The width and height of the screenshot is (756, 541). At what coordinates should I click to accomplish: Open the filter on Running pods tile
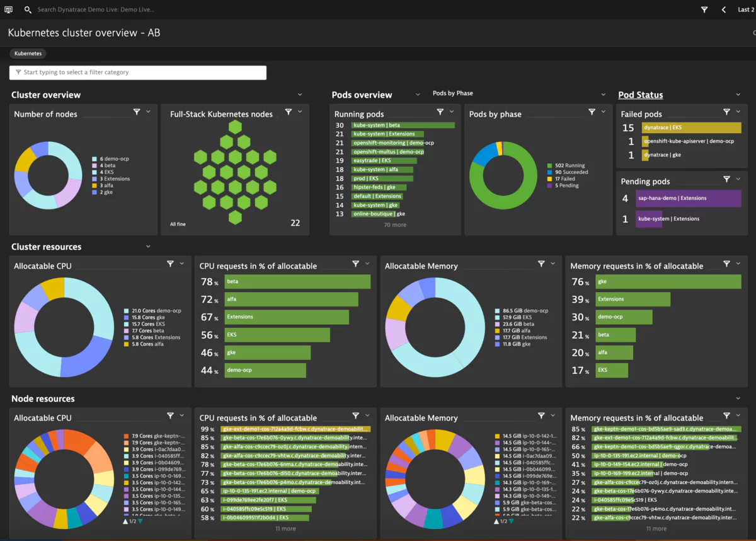pyautogui.click(x=440, y=111)
